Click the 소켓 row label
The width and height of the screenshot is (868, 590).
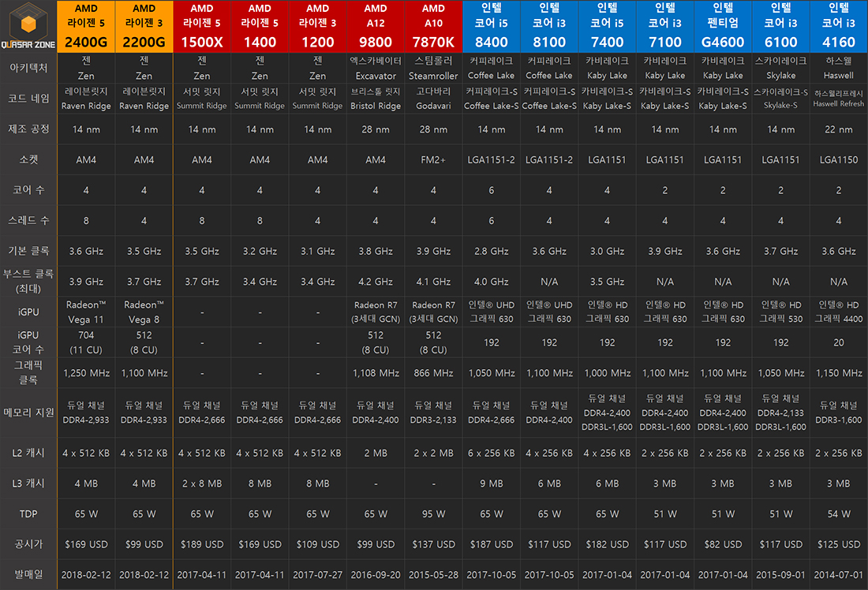click(x=28, y=159)
